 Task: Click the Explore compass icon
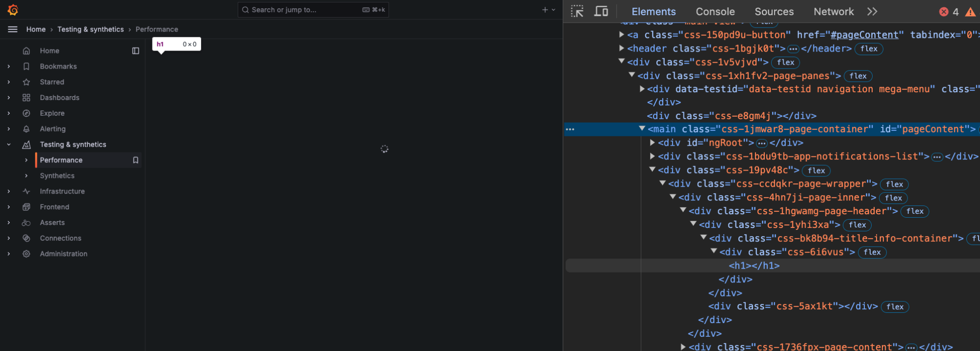26,114
